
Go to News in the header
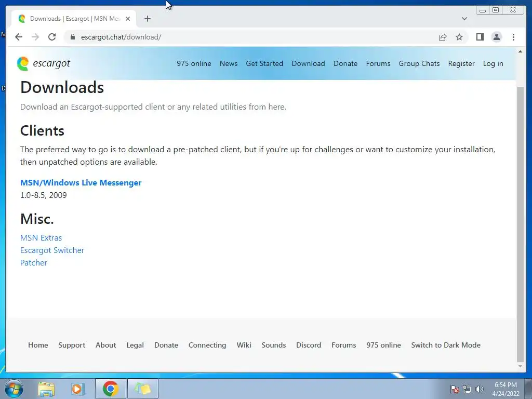pos(229,63)
